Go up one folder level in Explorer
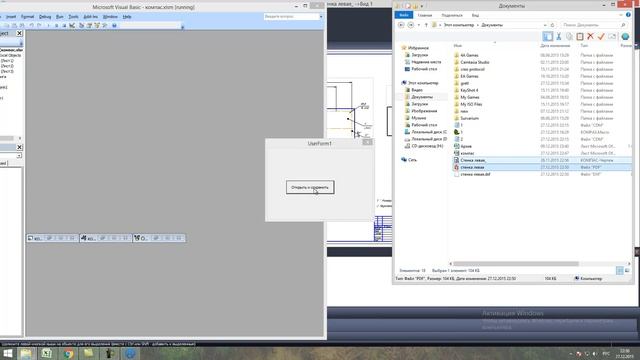The width and height of the screenshot is (640, 360). click(426, 25)
